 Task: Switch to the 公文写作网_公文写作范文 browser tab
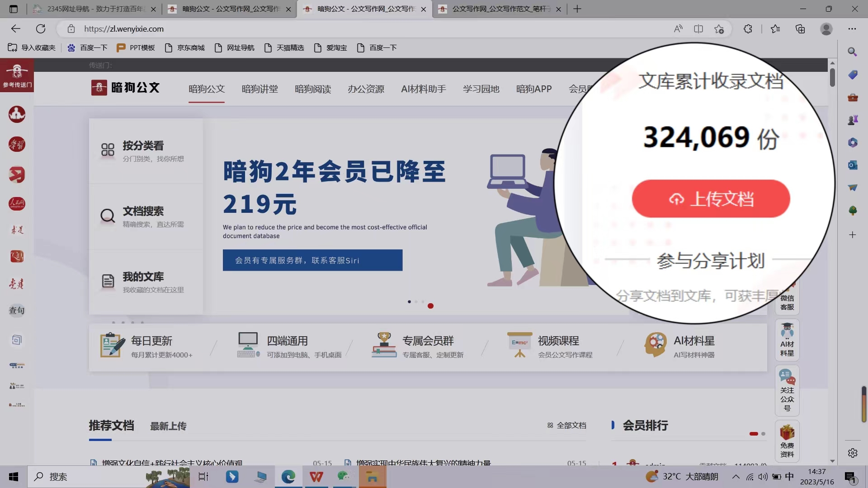tap(500, 9)
